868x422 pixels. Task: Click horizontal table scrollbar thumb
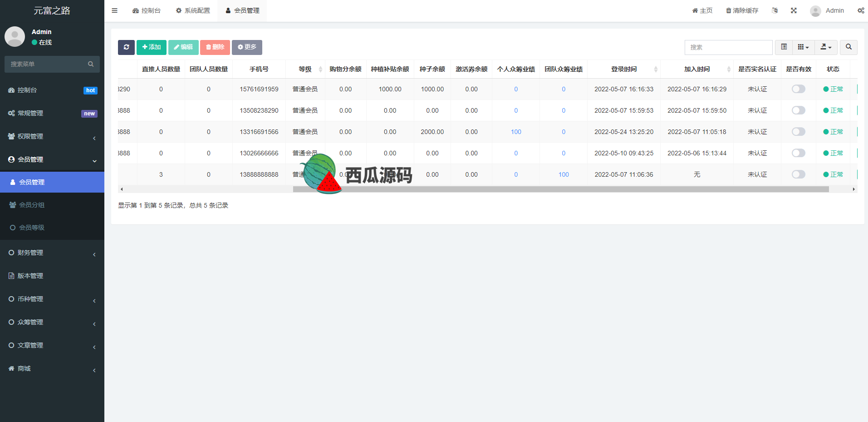561,189
